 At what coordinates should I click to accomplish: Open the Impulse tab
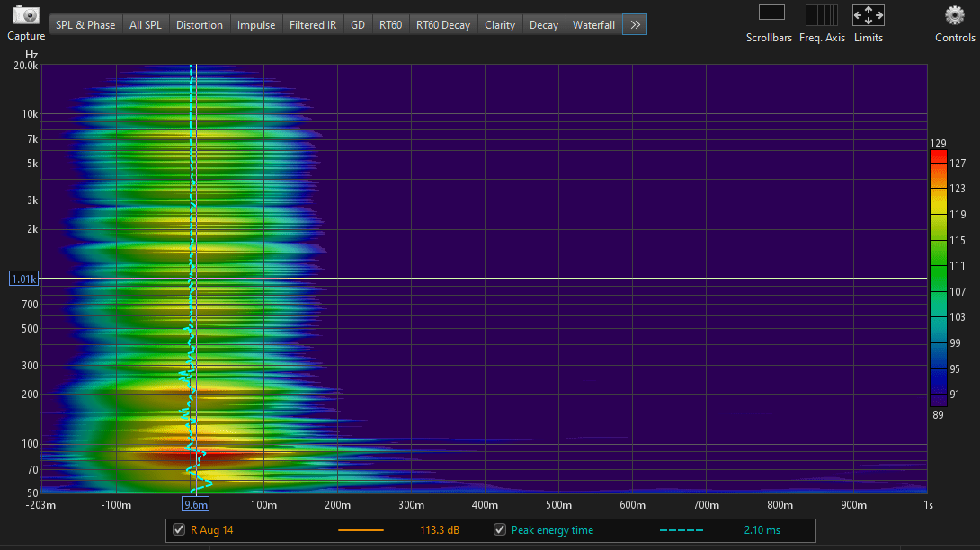256,25
